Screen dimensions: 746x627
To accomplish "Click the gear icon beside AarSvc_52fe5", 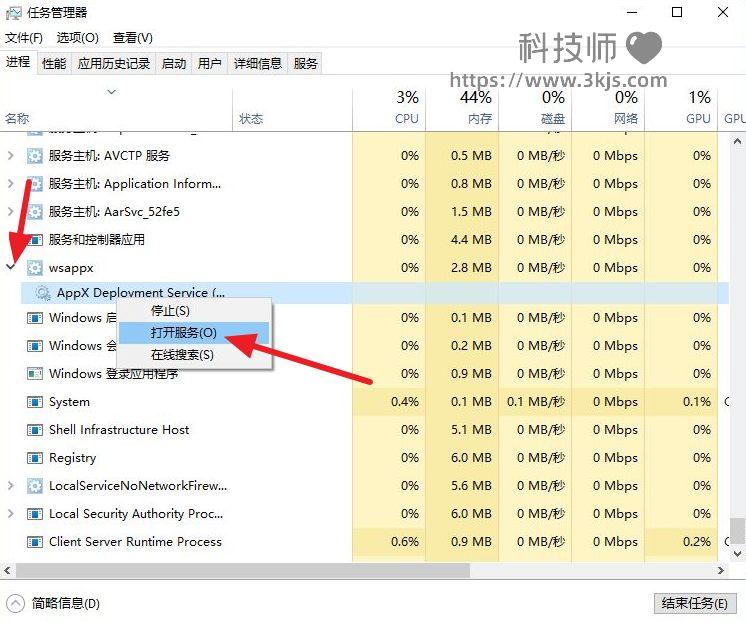I will (x=35, y=212).
